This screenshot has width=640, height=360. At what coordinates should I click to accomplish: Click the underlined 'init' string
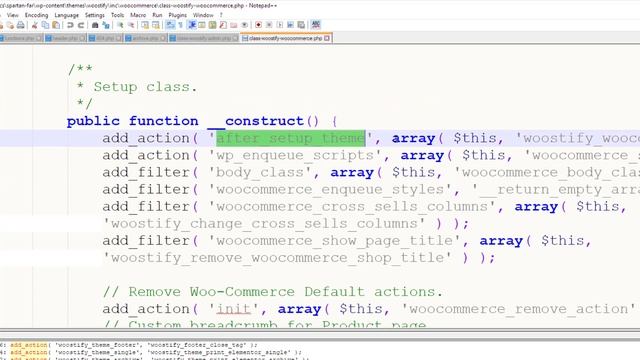[x=233, y=309]
